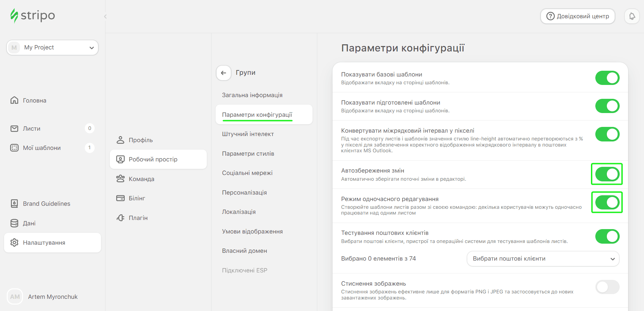This screenshot has height=311, width=644.
Task: Switch to the Параметри стилів section
Action: click(248, 154)
